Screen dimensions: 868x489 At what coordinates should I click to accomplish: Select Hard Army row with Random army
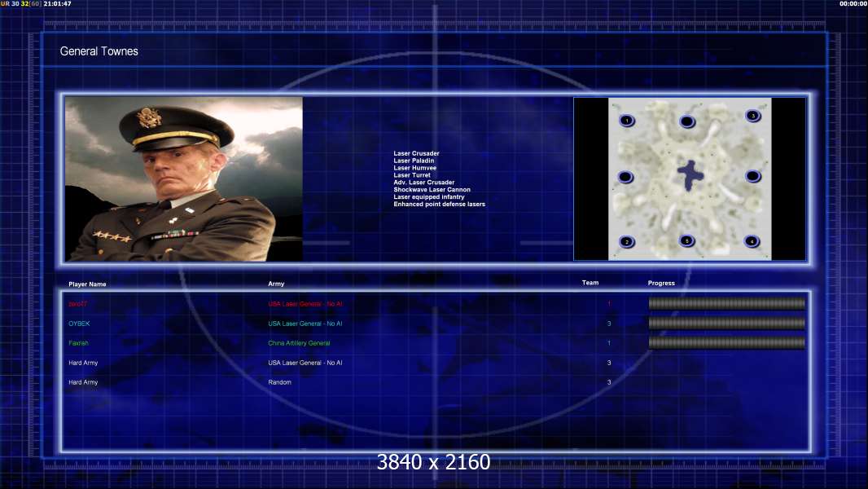tap(83, 382)
